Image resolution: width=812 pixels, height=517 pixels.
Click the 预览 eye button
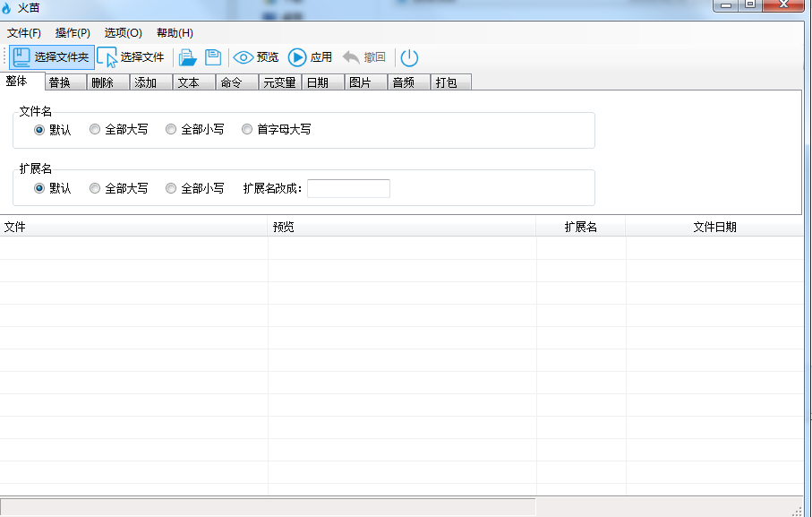point(256,57)
